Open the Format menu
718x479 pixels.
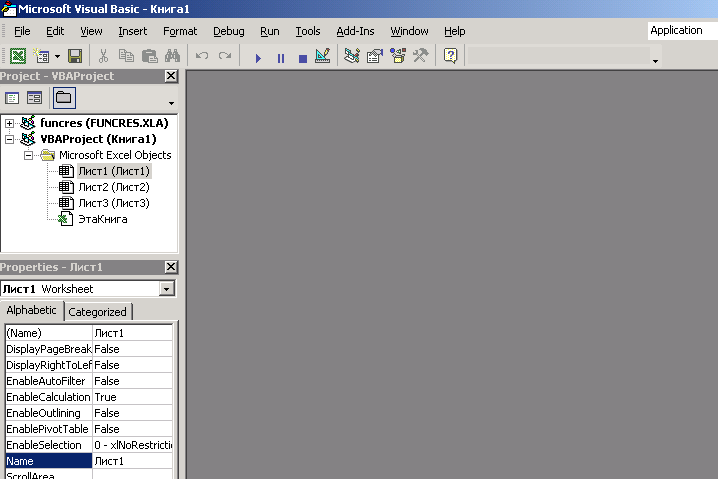180,31
